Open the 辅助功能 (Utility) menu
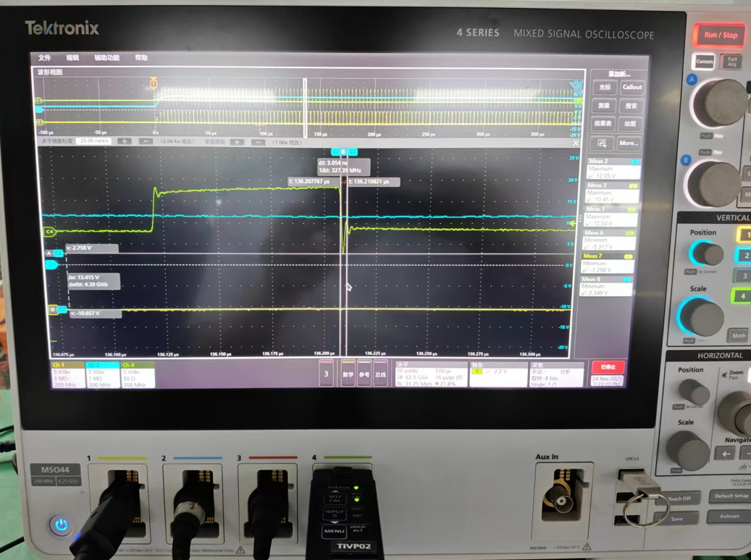The height and width of the screenshot is (560, 751). tap(106, 57)
